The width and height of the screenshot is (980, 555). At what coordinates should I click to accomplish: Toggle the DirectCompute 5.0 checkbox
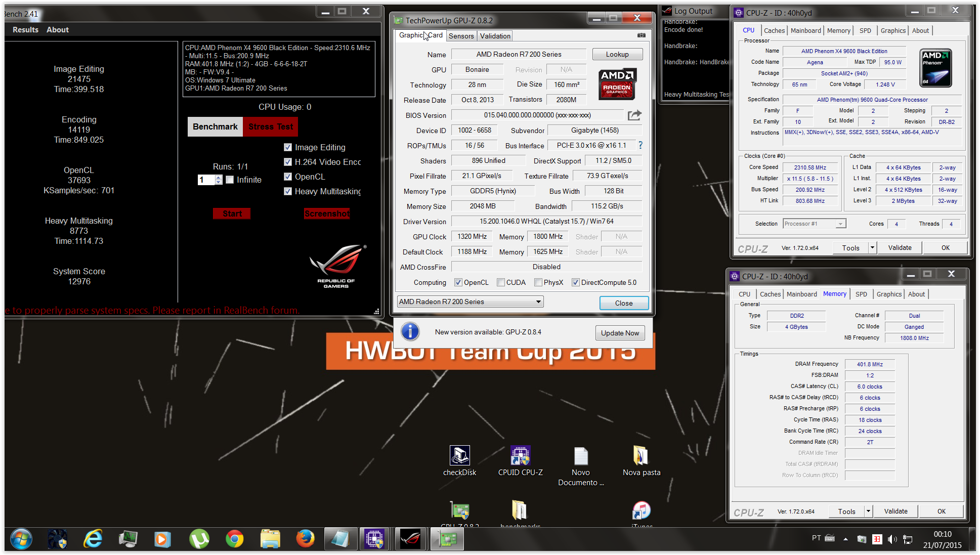pyautogui.click(x=576, y=282)
